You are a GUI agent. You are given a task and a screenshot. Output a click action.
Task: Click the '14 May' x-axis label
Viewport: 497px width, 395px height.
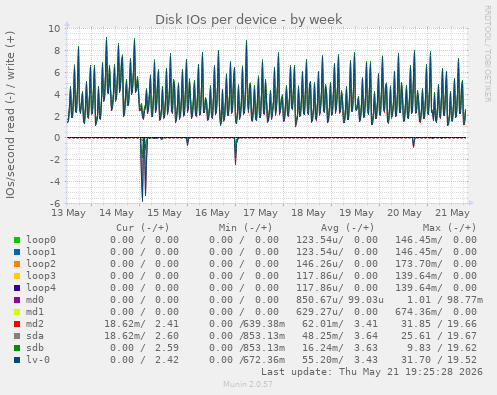click(x=116, y=213)
